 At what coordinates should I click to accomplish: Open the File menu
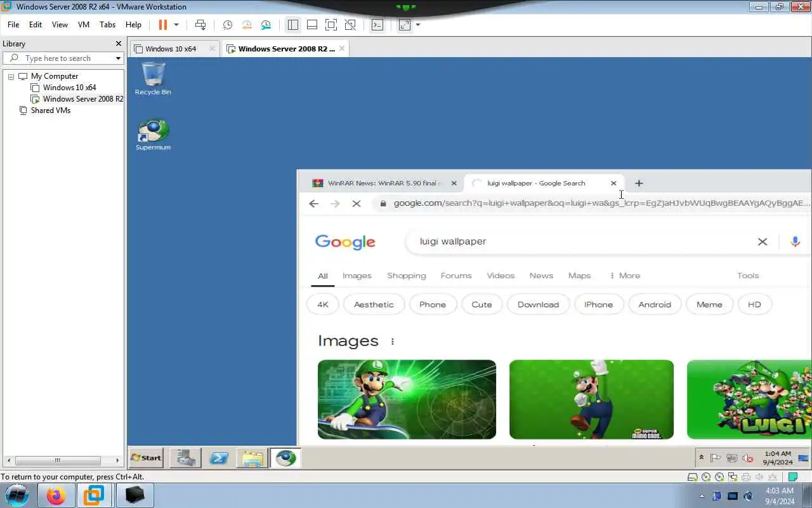[13, 25]
